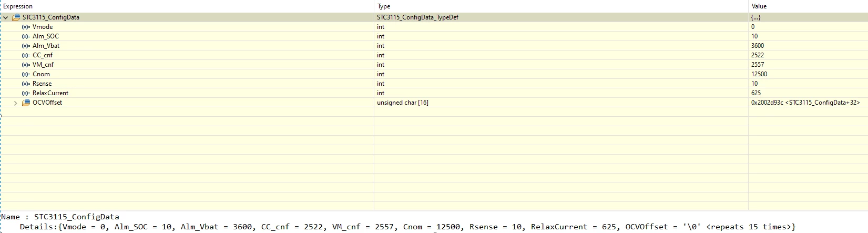Select the Vmode expression row

[434, 27]
